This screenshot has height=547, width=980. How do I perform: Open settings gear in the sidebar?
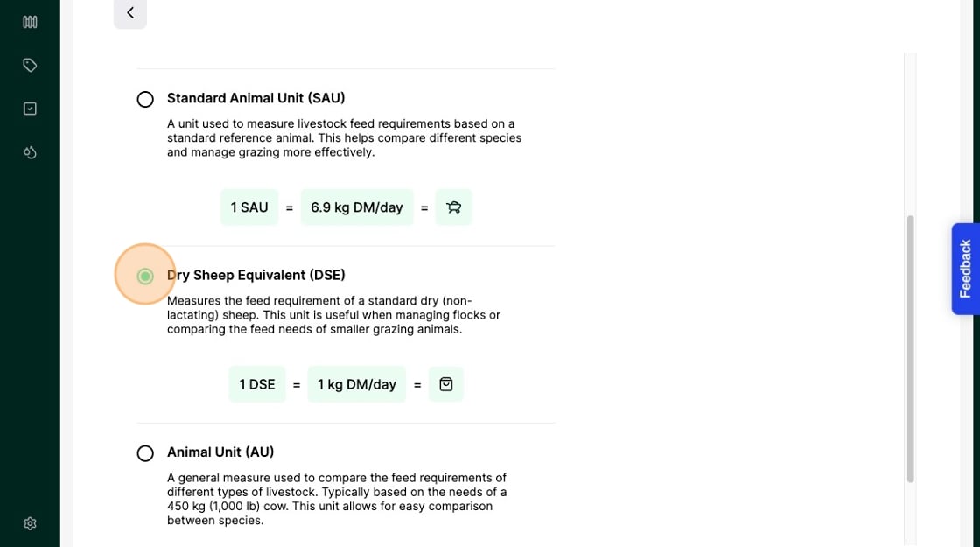pos(30,523)
